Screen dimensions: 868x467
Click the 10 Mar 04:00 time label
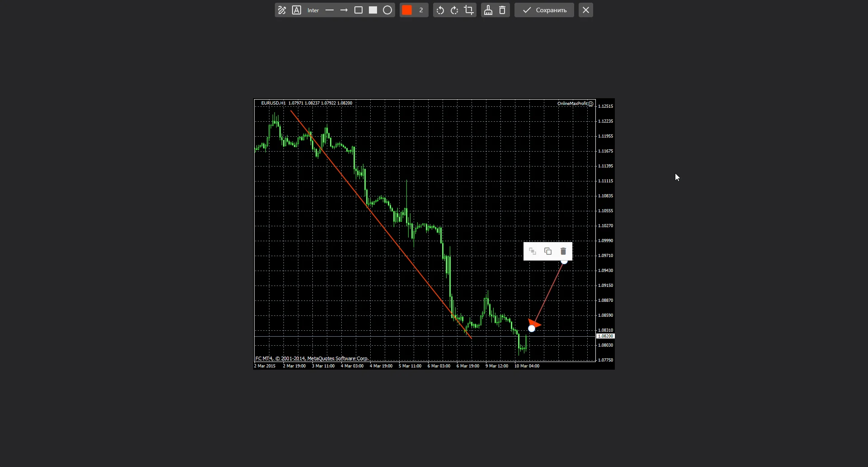point(527,366)
